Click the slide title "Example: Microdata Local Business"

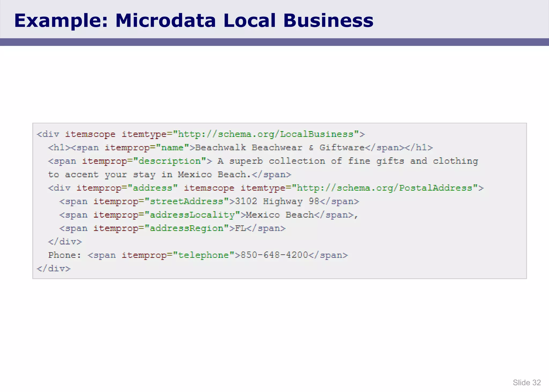coord(194,20)
